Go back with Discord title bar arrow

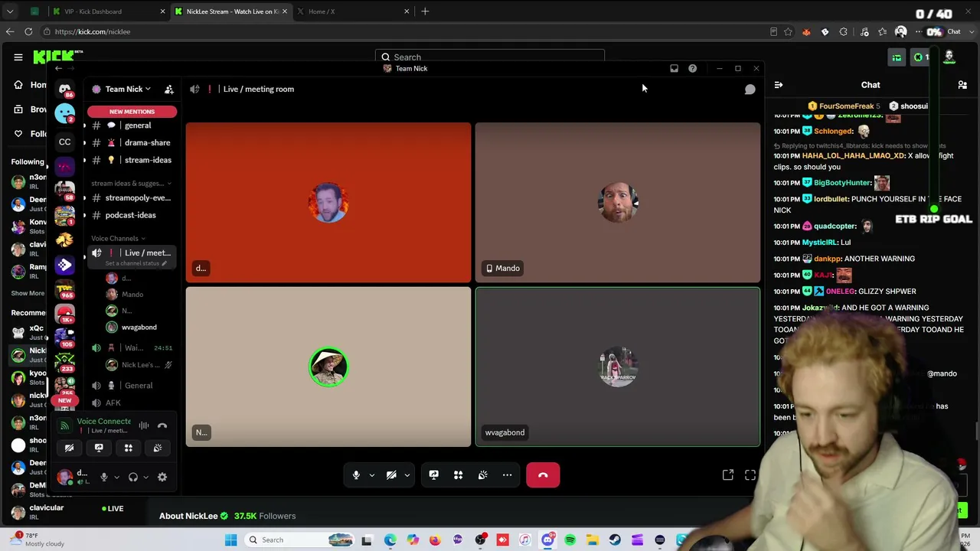[58, 68]
